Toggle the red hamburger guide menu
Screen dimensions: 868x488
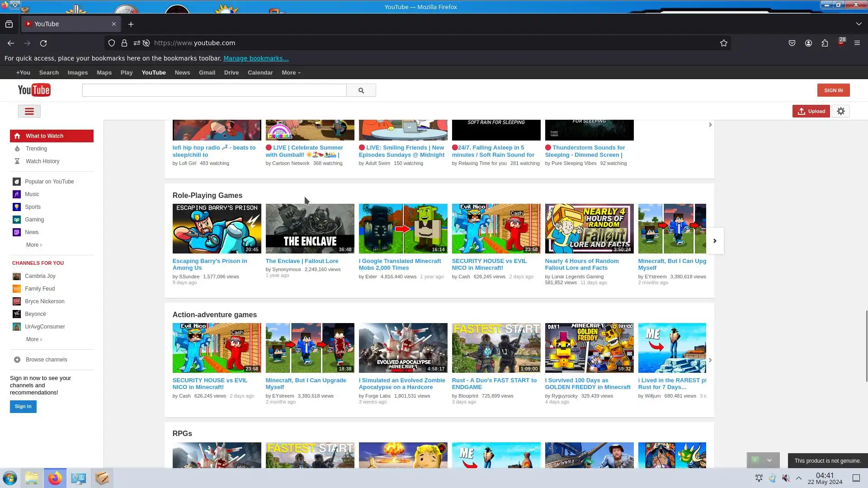(29, 111)
